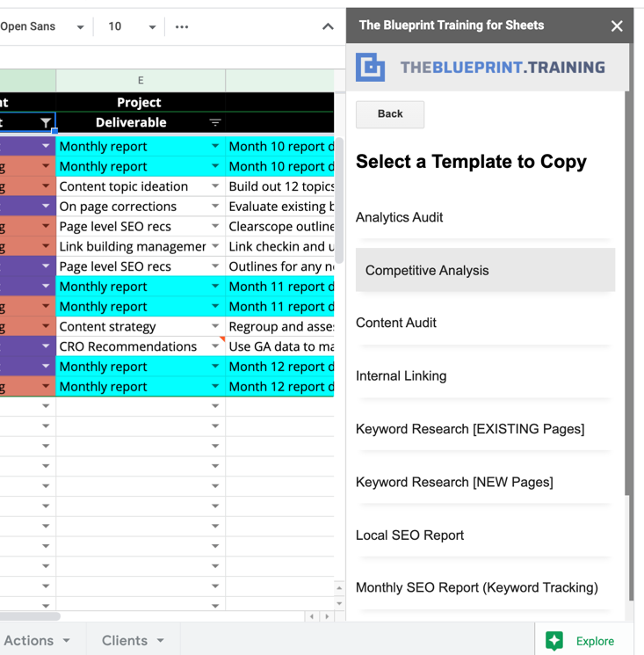Viewport: 644px width, 655px height.
Task: Open dropdown for CRO Recommendations cell
Action: pyautogui.click(x=215, y=346)
